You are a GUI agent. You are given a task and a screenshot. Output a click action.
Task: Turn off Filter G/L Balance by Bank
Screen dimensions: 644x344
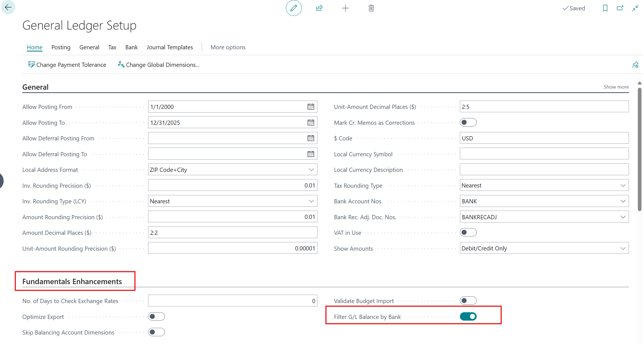click(x=468, y=317)
